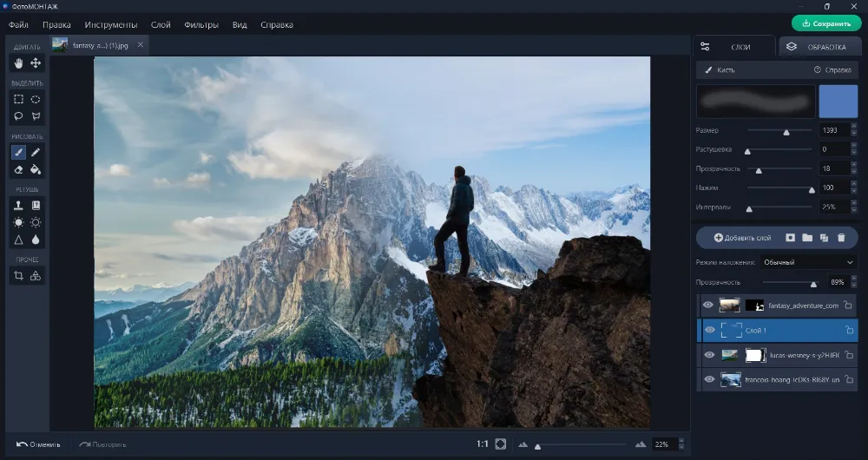Select the Elliptical selection tool
This screenshot has width=868, height=460.
coord(36,99)
